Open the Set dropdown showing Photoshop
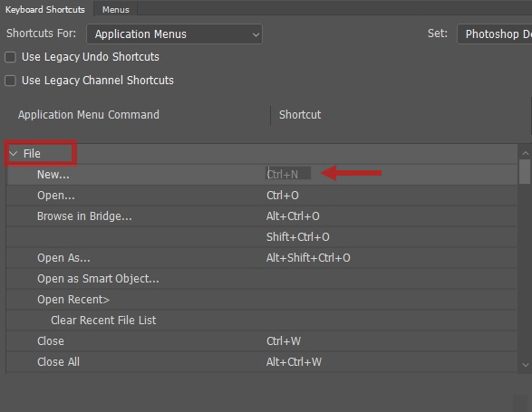 [x=495, y=34]
